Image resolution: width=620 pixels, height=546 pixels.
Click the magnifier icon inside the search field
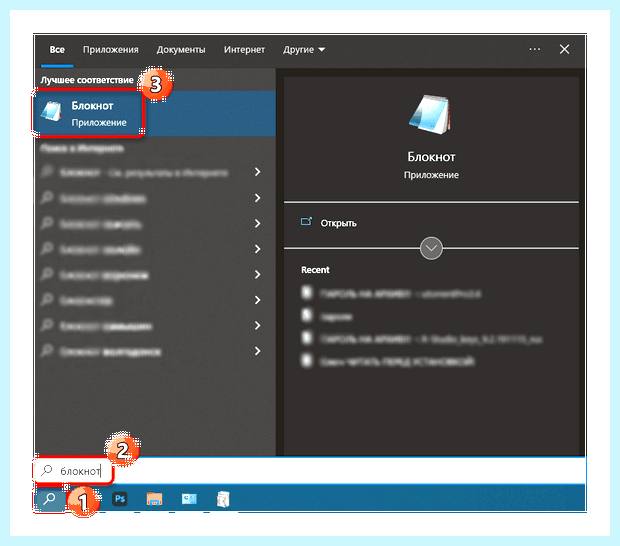click(x=47, y=470)
